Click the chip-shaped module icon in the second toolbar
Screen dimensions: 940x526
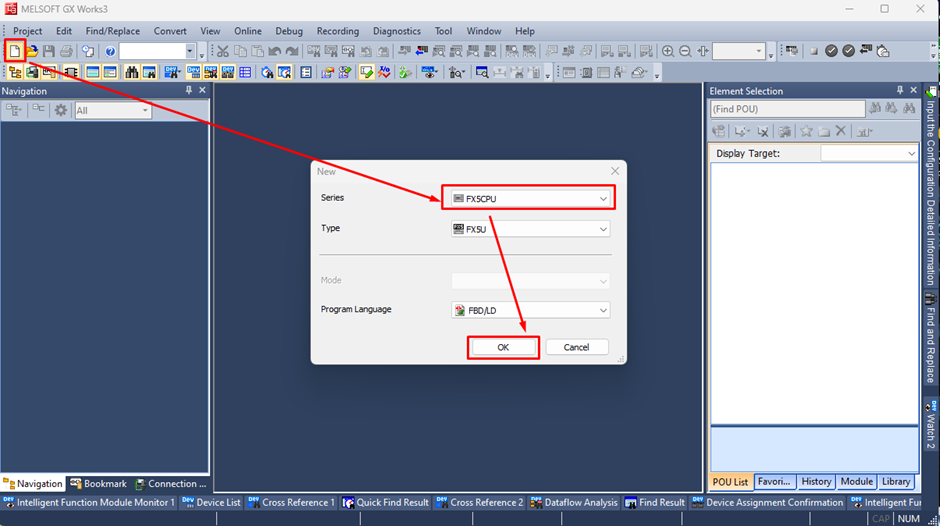[x=71, y=73]
